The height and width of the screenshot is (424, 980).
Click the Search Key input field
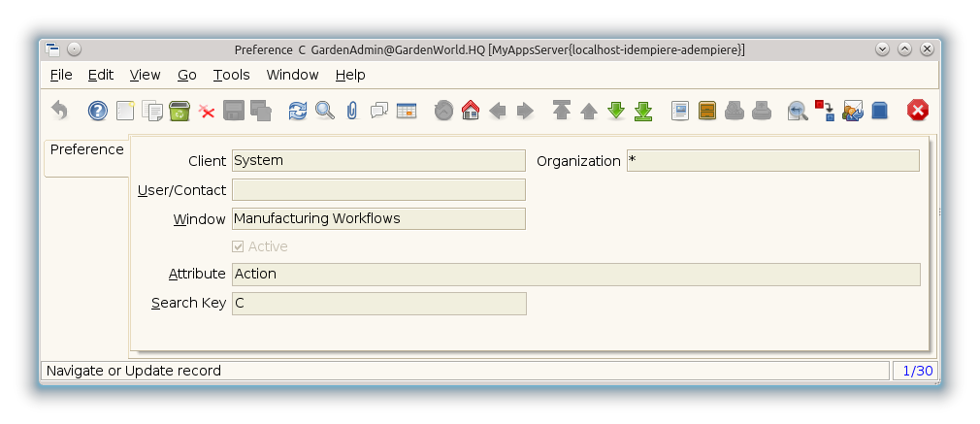point(379,304)
